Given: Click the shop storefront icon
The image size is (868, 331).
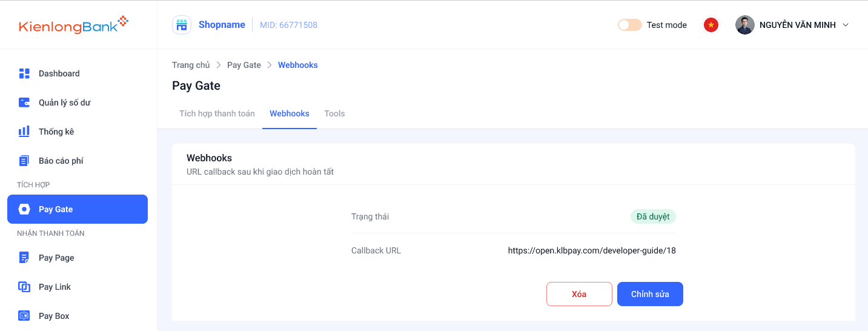Looking at the screenshot, I should tap(182, 25).
